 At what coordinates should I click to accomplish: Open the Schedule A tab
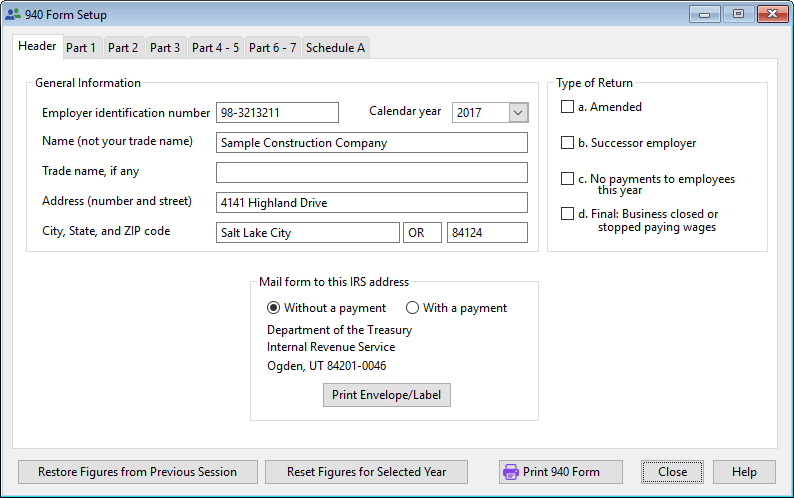335,48
